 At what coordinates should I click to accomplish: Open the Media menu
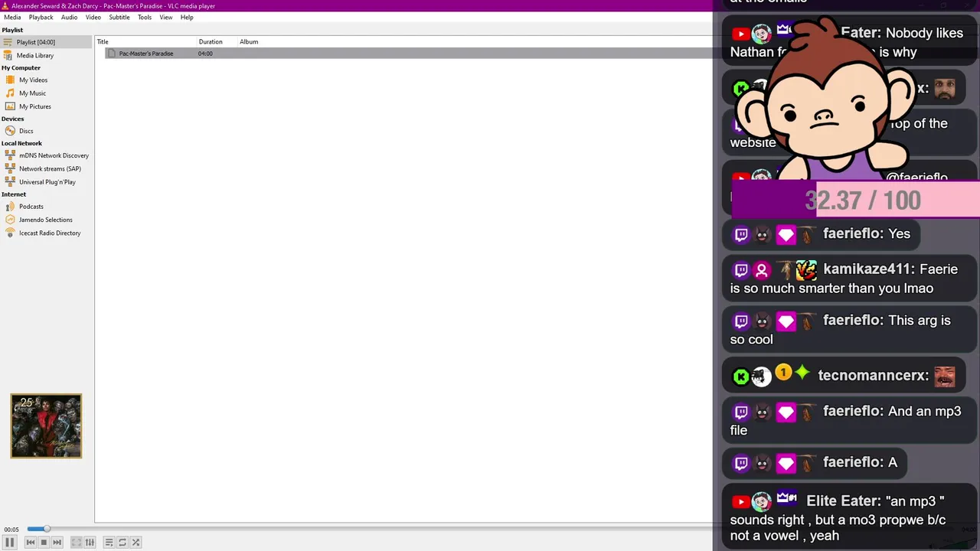[12, 17]
